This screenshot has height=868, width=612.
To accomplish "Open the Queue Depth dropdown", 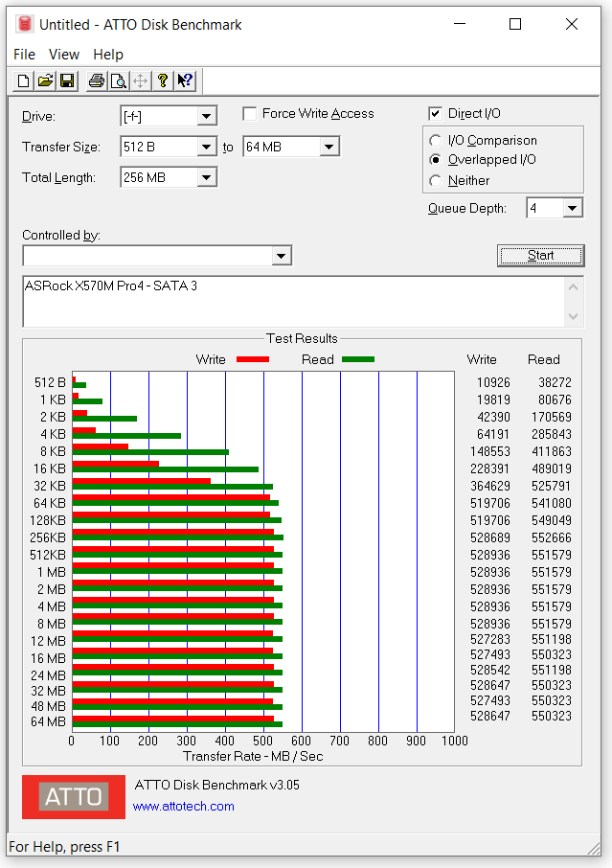I will point(573,208).
